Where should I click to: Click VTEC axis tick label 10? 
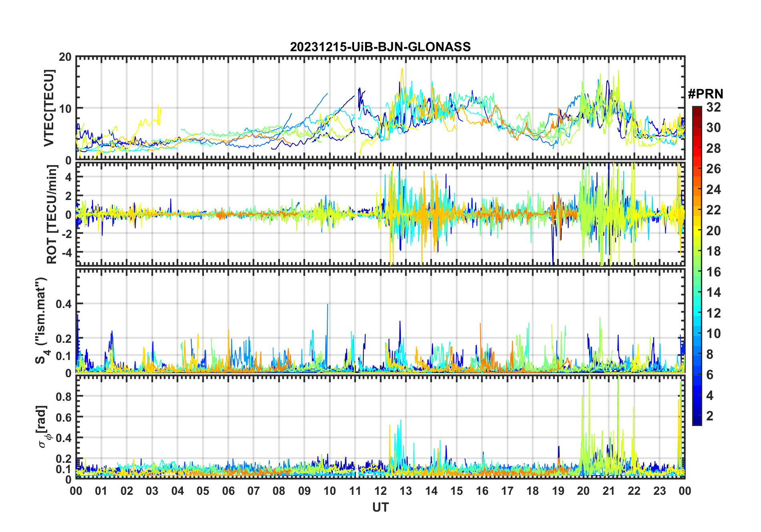[x=65, y=108]
